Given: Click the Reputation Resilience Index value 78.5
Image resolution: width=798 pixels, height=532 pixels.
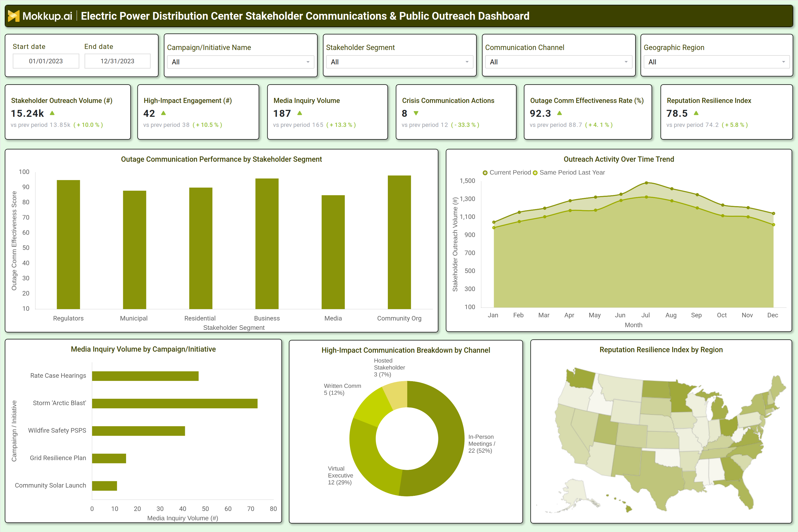Looking at the screenshot, I should (x=677, y=113).
